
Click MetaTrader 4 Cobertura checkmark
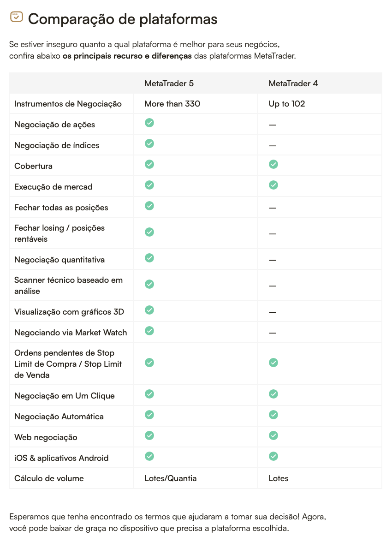pyautogui.click(x=273, y=164)
